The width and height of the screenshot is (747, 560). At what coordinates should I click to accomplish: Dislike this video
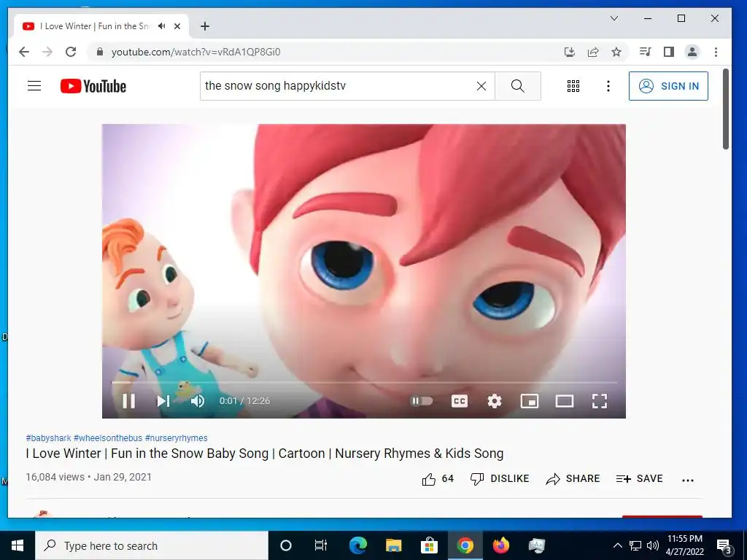pyautogui.click(x=499, y=478)
